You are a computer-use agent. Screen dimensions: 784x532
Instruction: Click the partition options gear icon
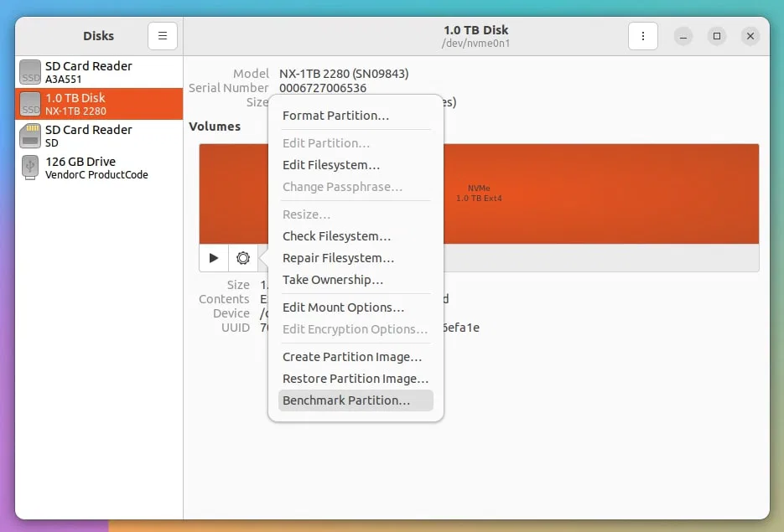tap(243, 258)
